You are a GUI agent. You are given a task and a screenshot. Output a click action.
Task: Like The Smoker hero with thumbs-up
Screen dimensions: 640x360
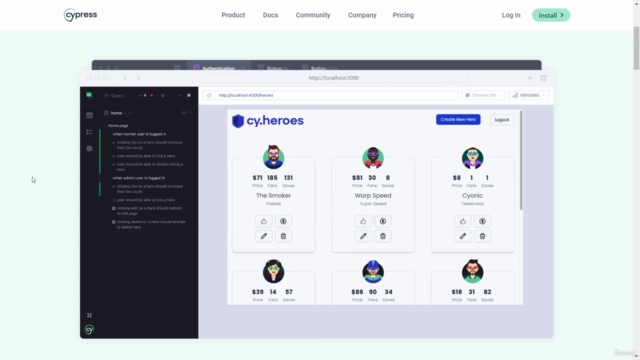[264, 221]
